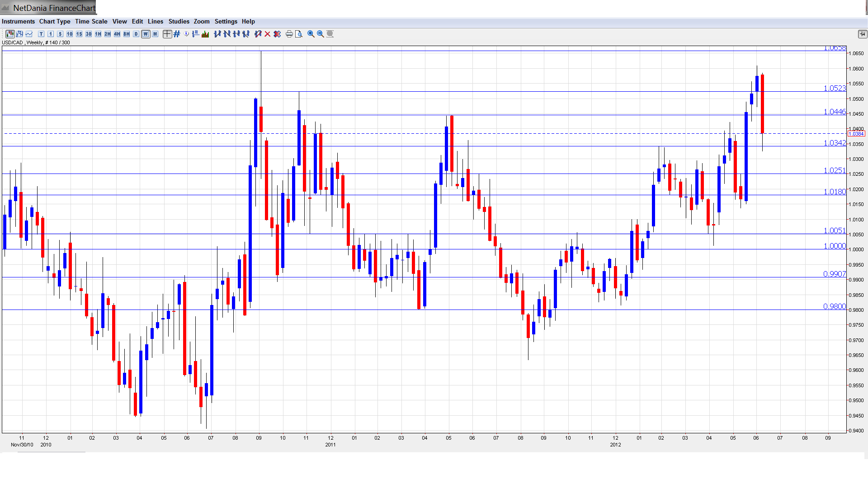Click the print chart icon
The image size is (868, 488).
click(x=289, y=34)
